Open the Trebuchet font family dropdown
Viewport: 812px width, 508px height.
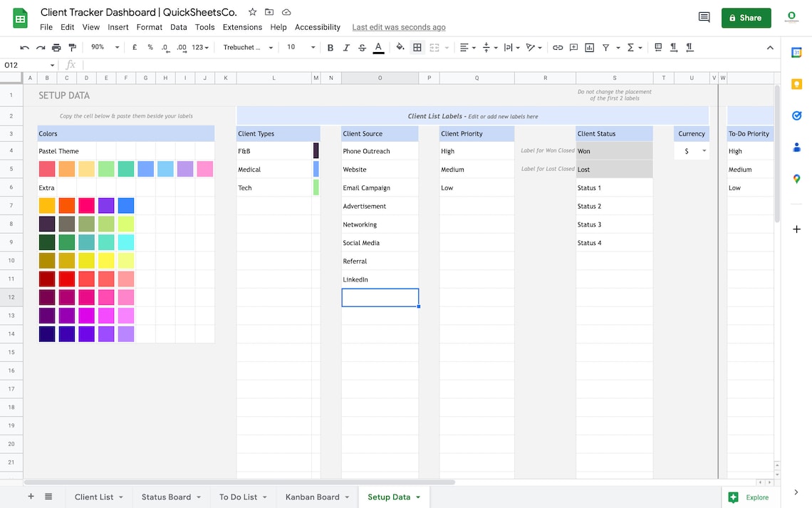246,47
